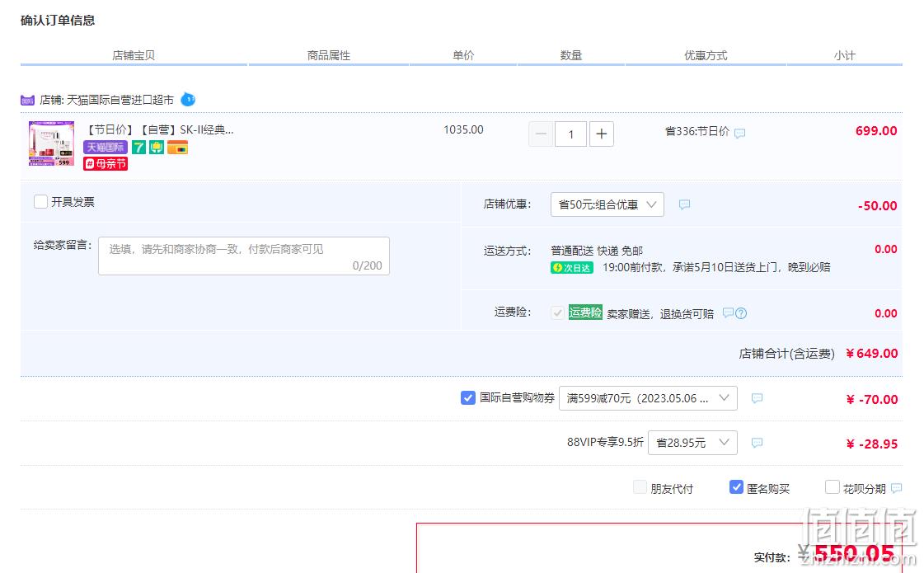This screenshot has height=573, width=924.
Task: Enable the 朋友代付 checkbox
Action: click(x=640, y=487)
